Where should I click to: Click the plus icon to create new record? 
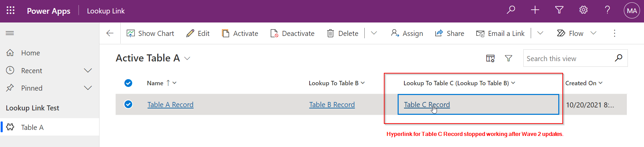point(535,10)
